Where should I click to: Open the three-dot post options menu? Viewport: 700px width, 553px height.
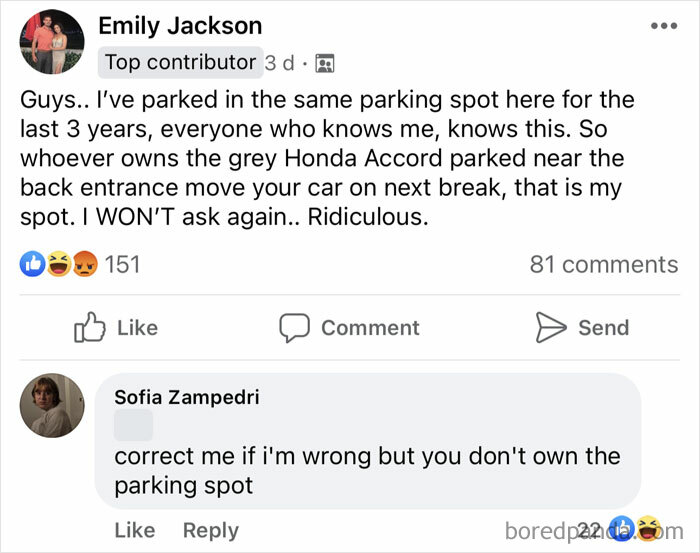pos(661,24)
